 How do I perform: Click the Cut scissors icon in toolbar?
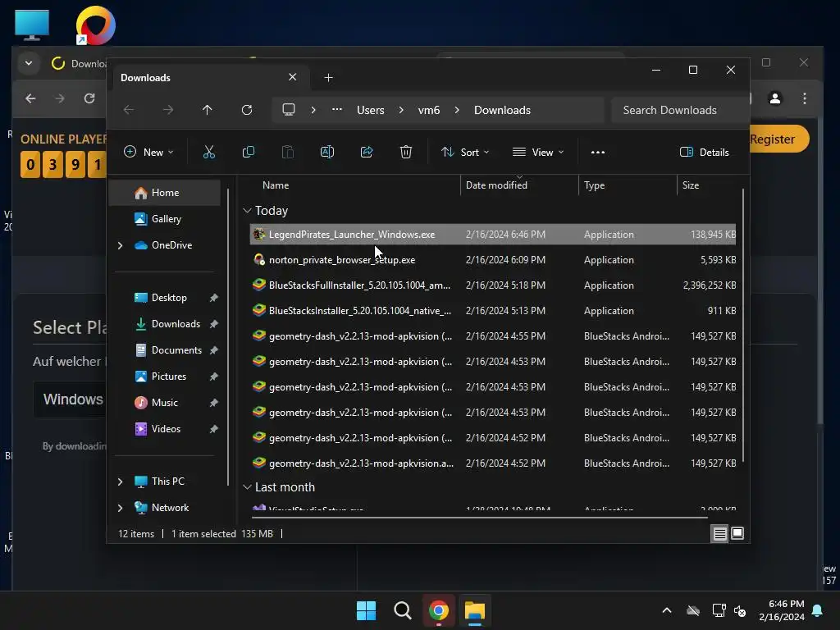pos(209,152)
